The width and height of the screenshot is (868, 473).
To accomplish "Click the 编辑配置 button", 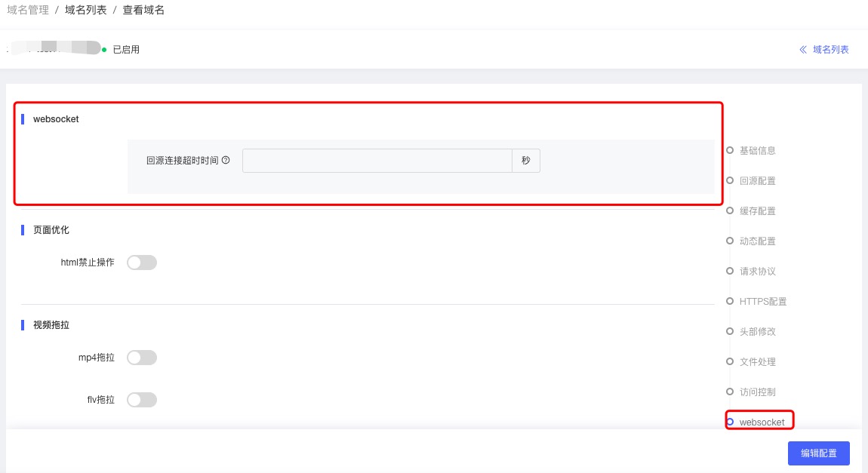I will 819,453.
